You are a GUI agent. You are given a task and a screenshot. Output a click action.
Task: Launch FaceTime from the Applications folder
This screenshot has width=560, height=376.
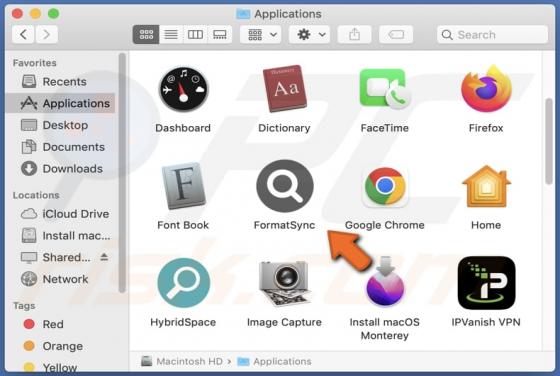pyautogui.click(x=385, y=89)
